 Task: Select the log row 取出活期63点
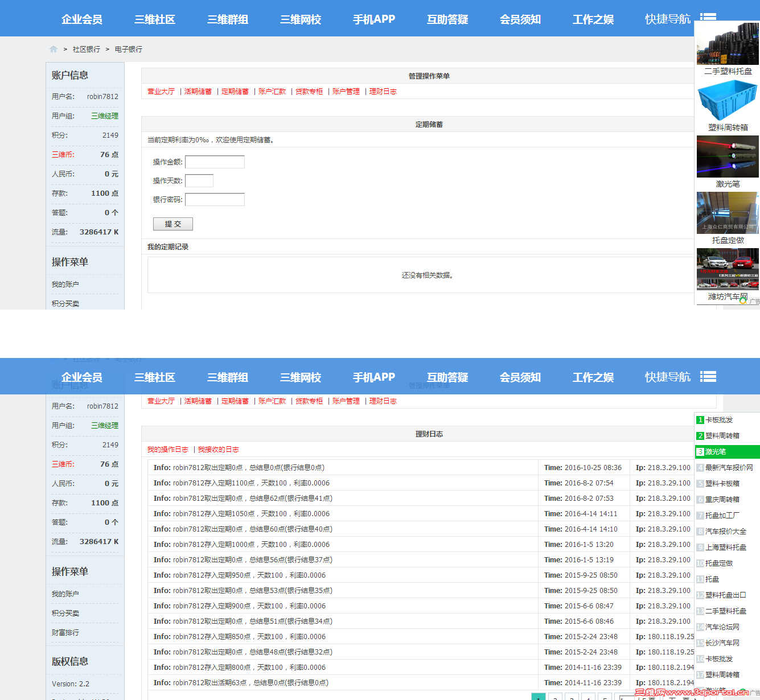(343, 683)
